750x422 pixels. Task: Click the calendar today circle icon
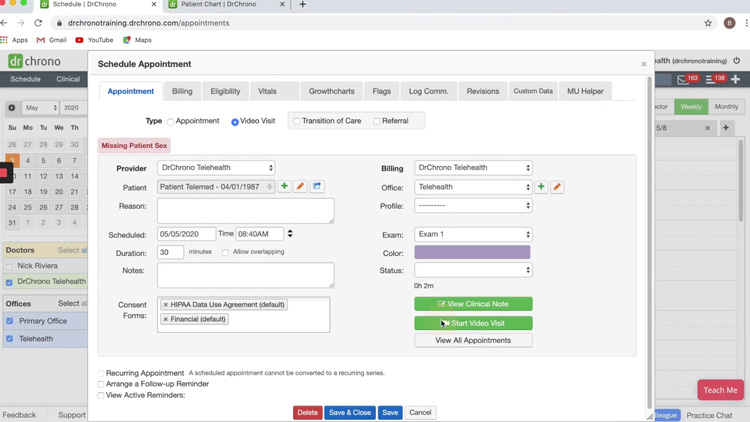[12, 108]
